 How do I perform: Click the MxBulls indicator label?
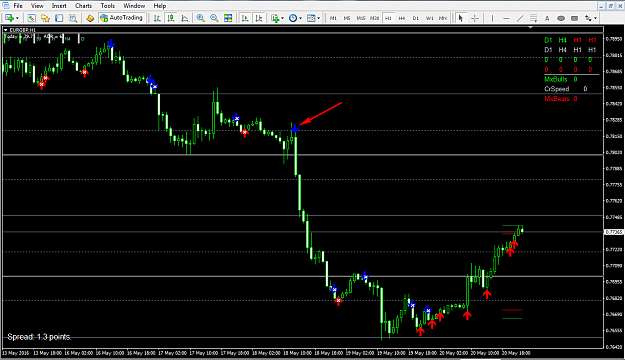click(556, 79)
